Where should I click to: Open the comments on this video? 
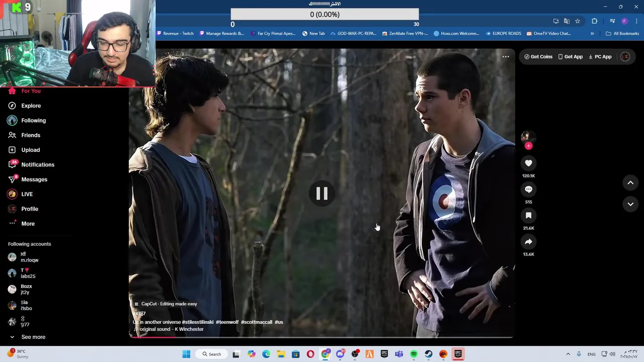pyautogui.click(x=528, y=189)
